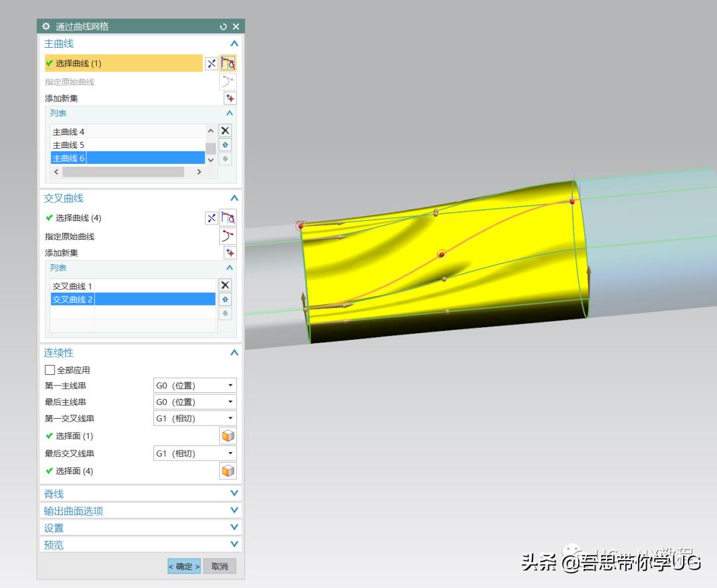Click the 指定原始曲线 icon in 交叉曲线 section
The height and width of the screenshot is (588, 717).
tap(228, 236)
